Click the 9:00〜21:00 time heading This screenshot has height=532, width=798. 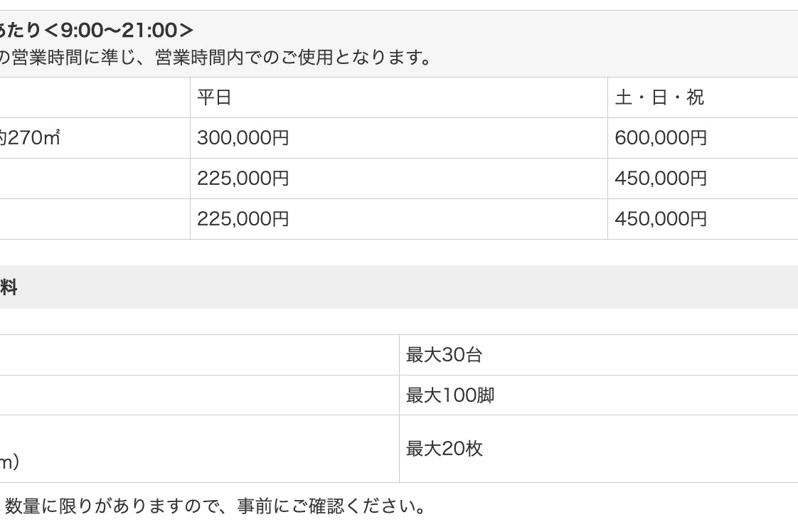(x=97, y=30)
